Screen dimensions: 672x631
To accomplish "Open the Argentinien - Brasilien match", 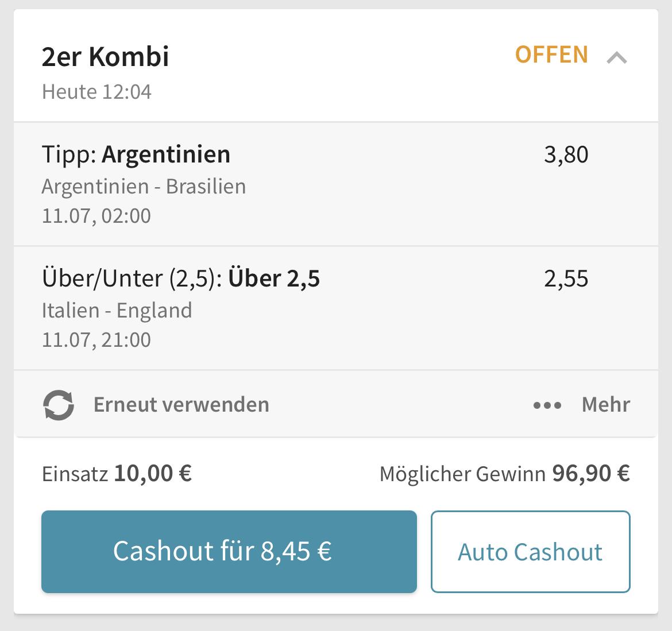I will click(x=144, y=187).
